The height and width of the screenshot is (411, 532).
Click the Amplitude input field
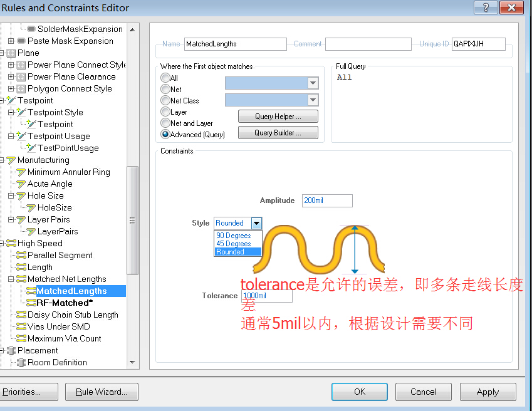pos(326,200)
